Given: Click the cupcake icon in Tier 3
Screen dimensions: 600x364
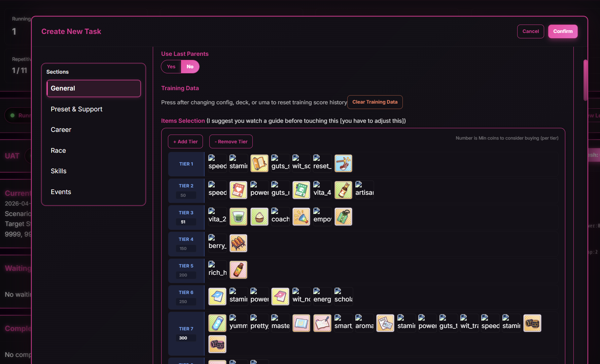Looking at the screenshot, I should (259, 217).
